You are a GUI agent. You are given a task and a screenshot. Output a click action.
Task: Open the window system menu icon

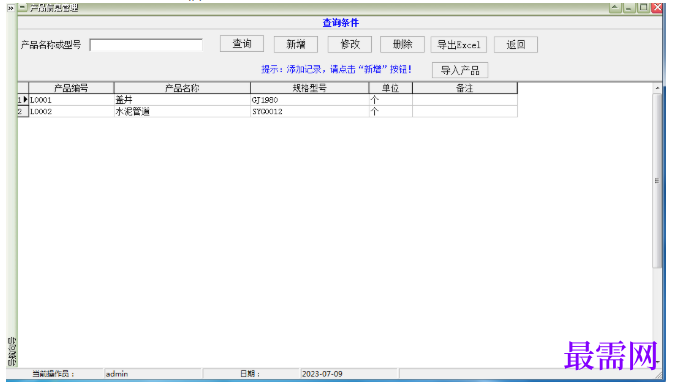22,7
